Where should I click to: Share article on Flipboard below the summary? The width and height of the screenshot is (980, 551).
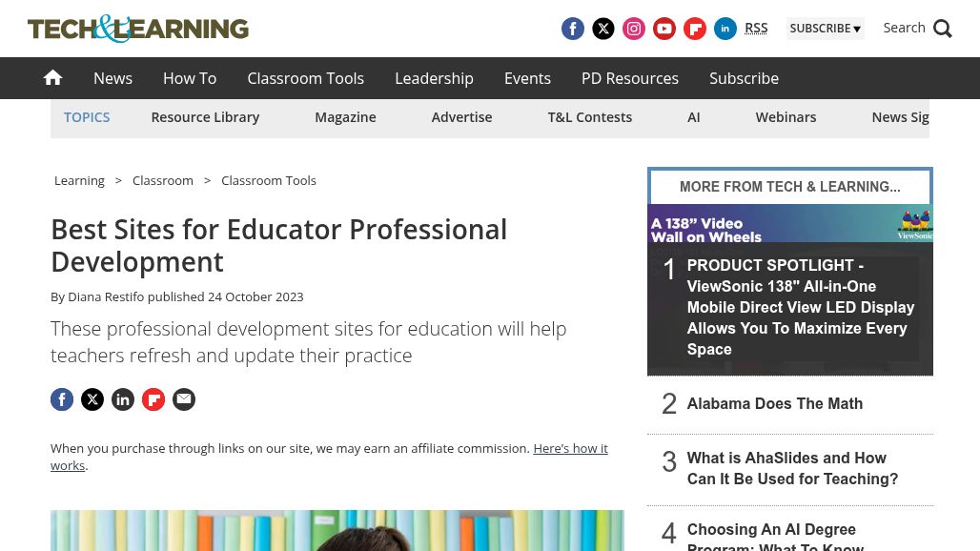(x=153, y=399)
